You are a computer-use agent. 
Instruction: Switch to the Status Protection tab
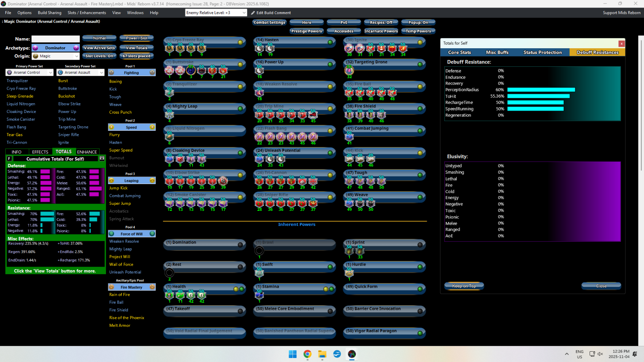pyautogui.click(x=542, y=53)
